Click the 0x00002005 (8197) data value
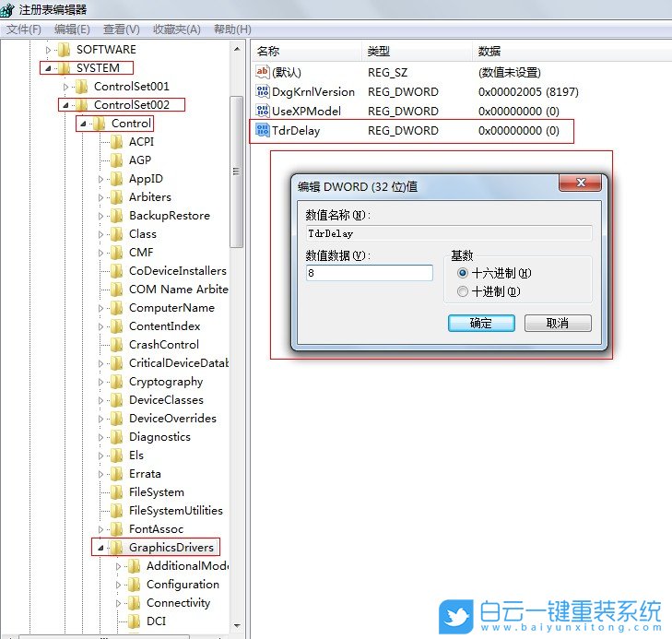The width and height of the screenshot is (672, 639). 528,91
